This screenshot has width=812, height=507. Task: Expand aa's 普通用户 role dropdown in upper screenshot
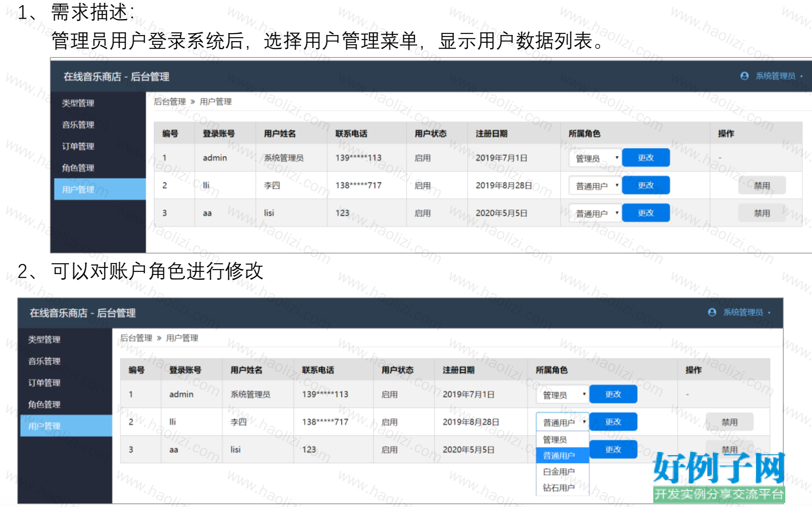point(595,213)
